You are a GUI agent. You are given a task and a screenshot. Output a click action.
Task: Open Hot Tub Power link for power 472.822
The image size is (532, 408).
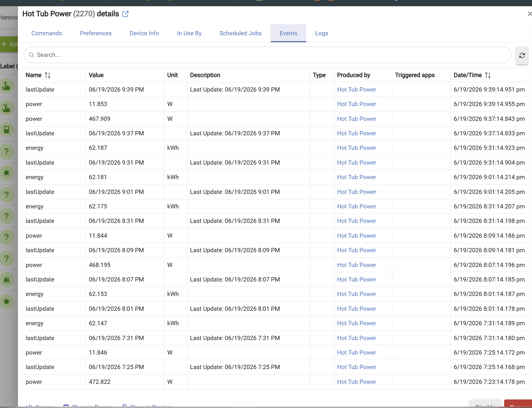click(x=356, y=382)
